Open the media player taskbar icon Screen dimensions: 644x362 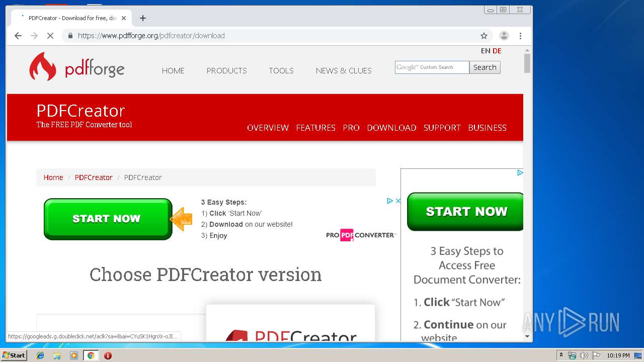(x=74, y=355)
